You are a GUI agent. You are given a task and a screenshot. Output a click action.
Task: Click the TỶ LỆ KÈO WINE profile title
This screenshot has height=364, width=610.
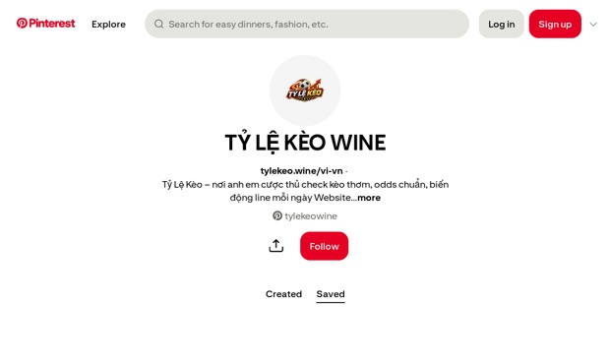coord(305,143)
